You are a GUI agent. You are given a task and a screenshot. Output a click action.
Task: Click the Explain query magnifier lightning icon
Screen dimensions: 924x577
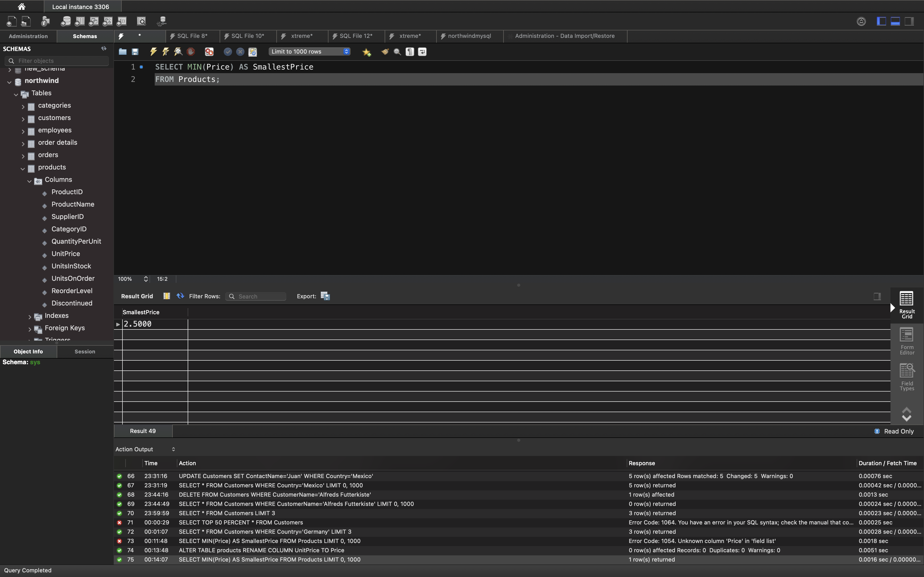178,52
